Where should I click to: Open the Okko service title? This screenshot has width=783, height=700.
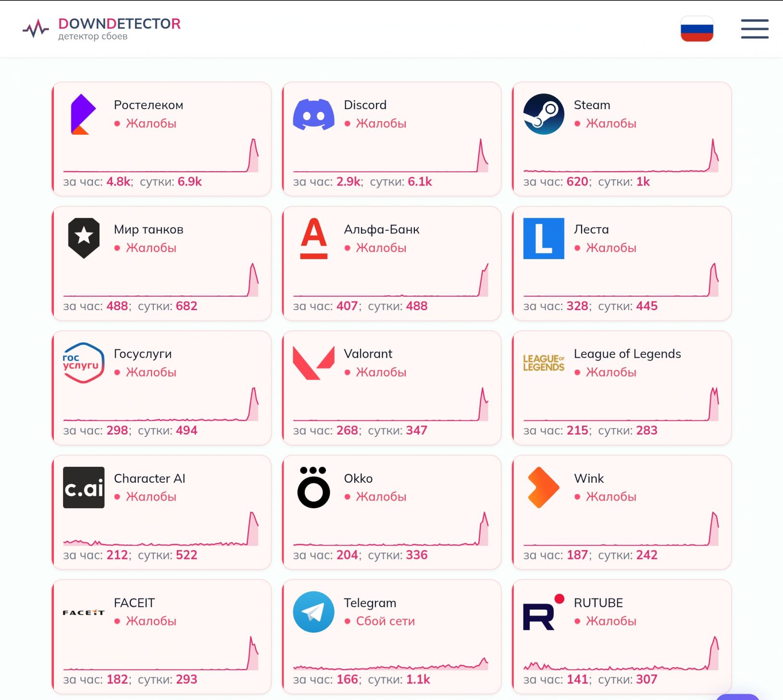pyautogui.click(x=358, y=478)
